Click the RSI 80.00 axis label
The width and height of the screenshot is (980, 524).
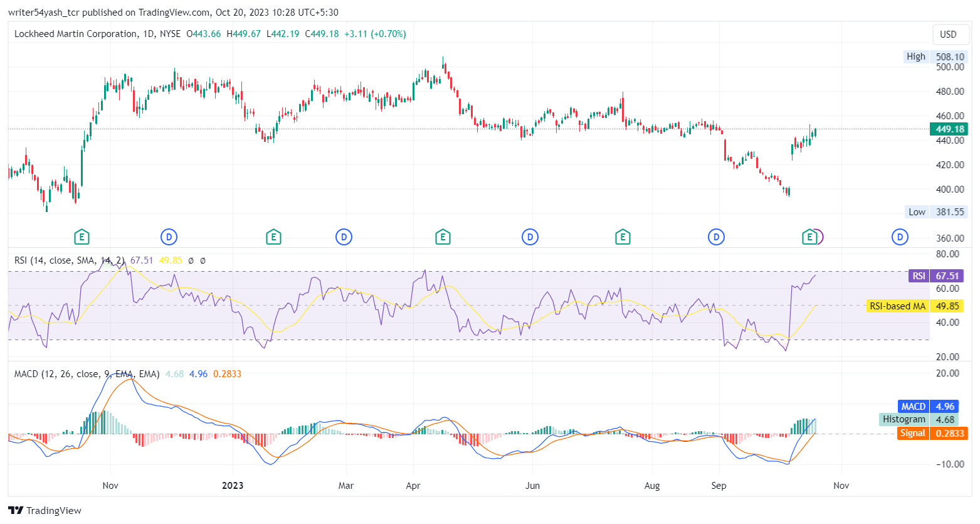[x=947, y=254]
